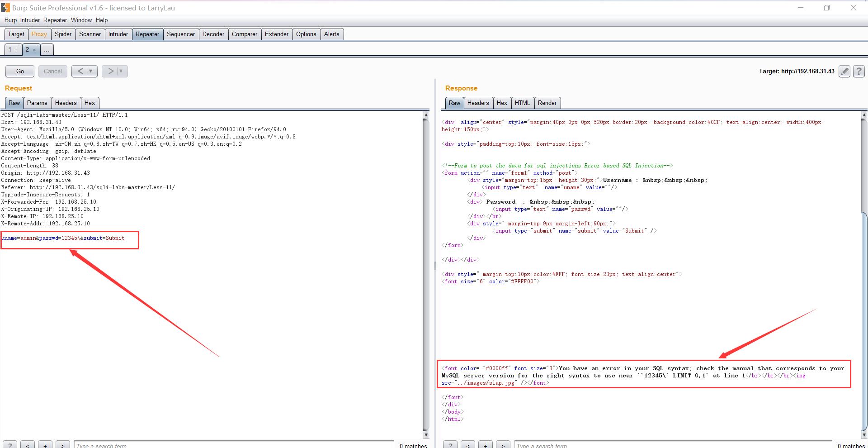868x448 pixels.
Task: Click the pencil icon to edit target
Action: (844, 71)
